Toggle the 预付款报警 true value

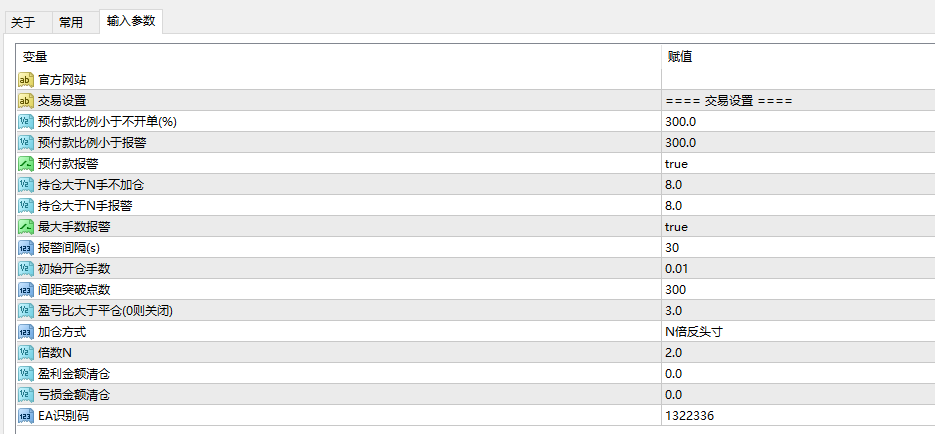point(798,163)
